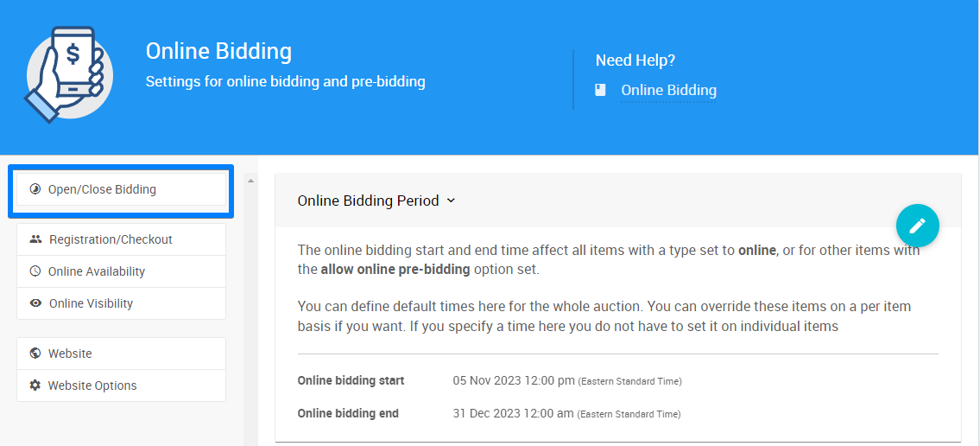Image resolution: width=980 pixels, height=446 pixels.
Task: Click the teal pencil edit button
Action: [x=917, y=226]
